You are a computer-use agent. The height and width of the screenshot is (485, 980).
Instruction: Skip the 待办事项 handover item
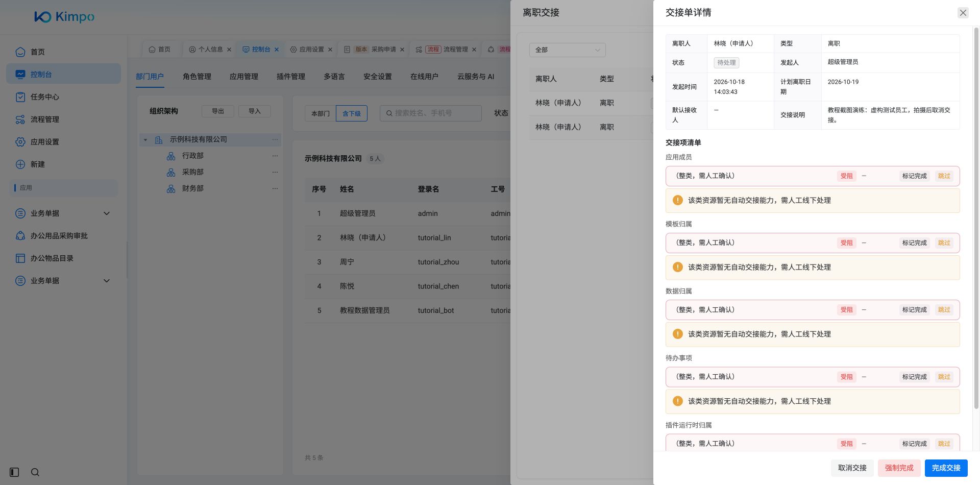(x=944, y=377)
